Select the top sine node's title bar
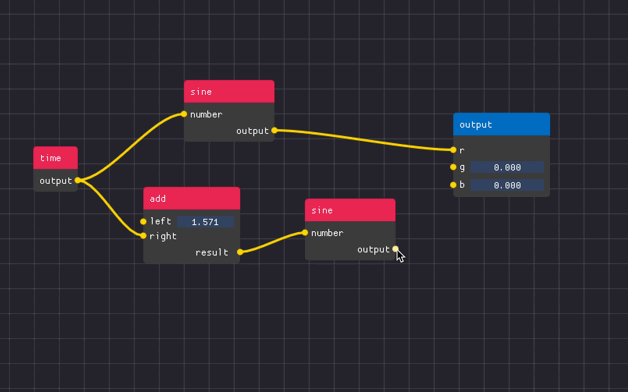The image size is (628, 392). (x=229, y=91)
